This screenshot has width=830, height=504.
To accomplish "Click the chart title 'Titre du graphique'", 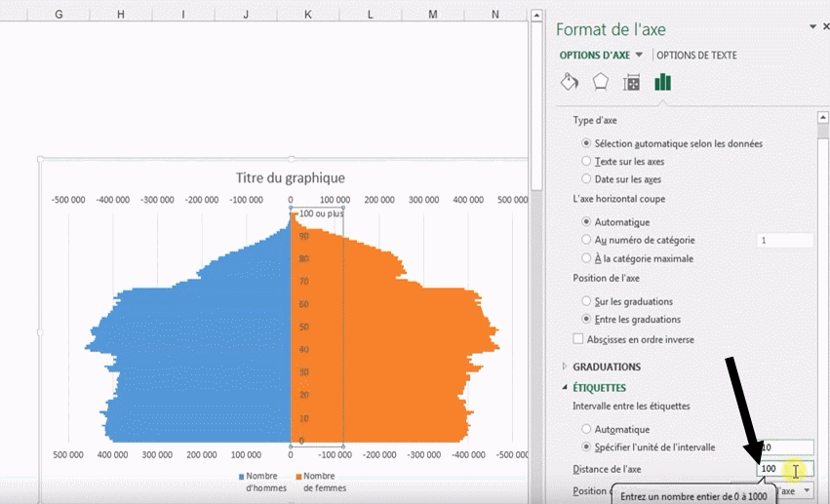I will point(290,177).
